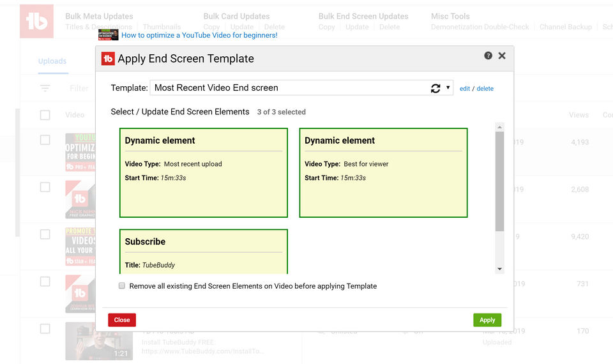Screen dimensions: 613x364
Task: Check the first video row checkbox
Action: pos(45,140)
